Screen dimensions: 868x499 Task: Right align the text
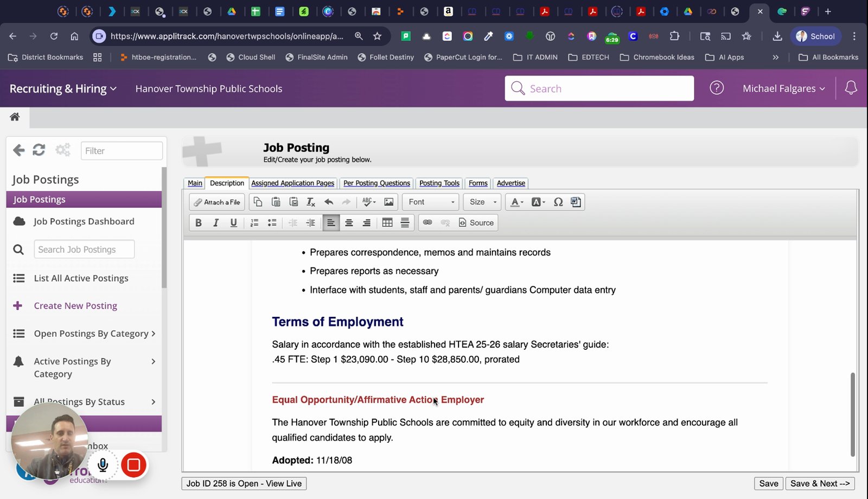click(367, 223)
